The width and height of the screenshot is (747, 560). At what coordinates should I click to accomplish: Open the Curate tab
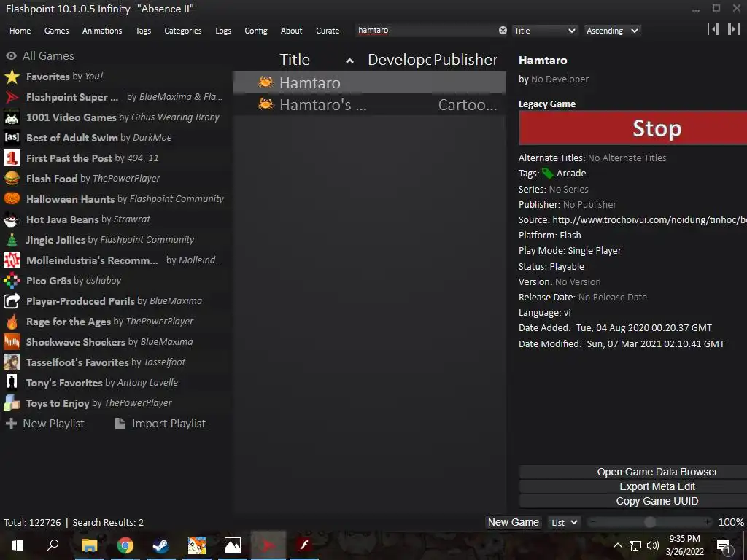click(x=328, y=31)
